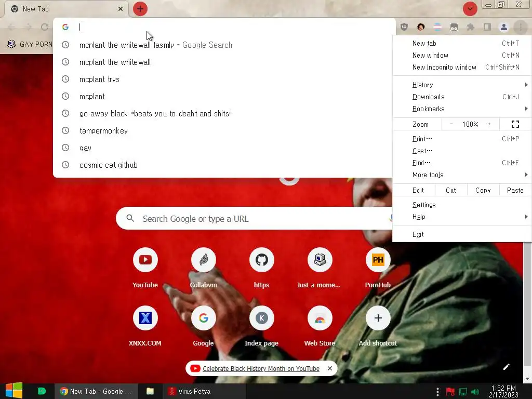532x399 pixels.
Task: Select the 'tampermonkey' suggestion
Action: [x=224, y=130]
